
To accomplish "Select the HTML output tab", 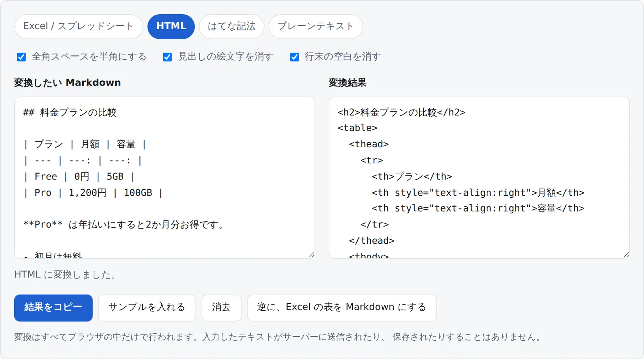I will pos(171,26).
